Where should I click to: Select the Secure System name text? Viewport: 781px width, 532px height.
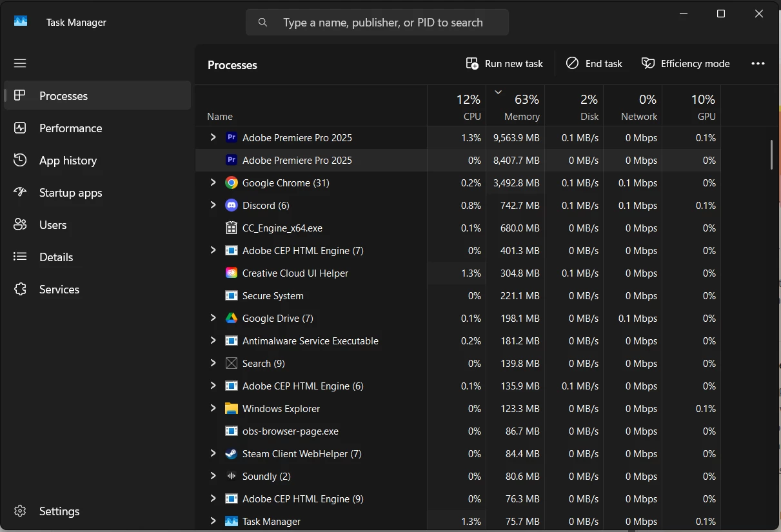click(x=273, y=295)
